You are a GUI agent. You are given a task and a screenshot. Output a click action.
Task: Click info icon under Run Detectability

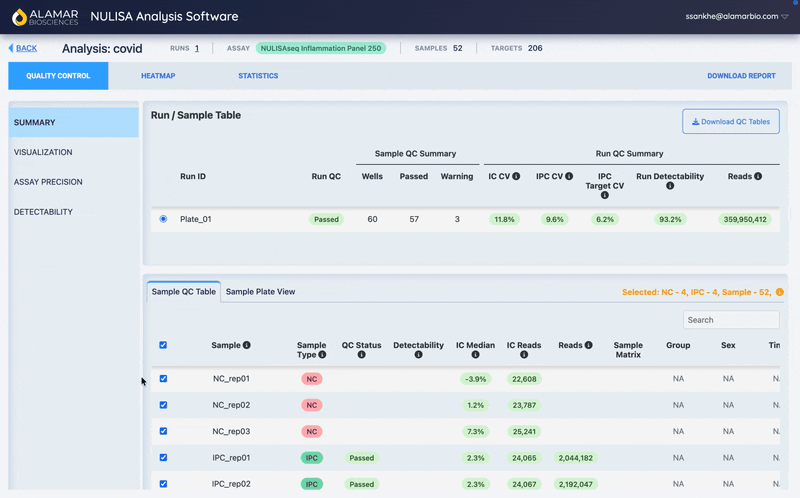click(x=670, y=186)
